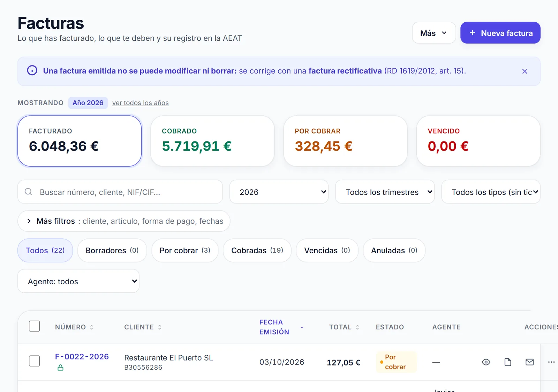Screen dimensions: 558x392
Task: Sort table by Total column
Action: coord(344,327)
